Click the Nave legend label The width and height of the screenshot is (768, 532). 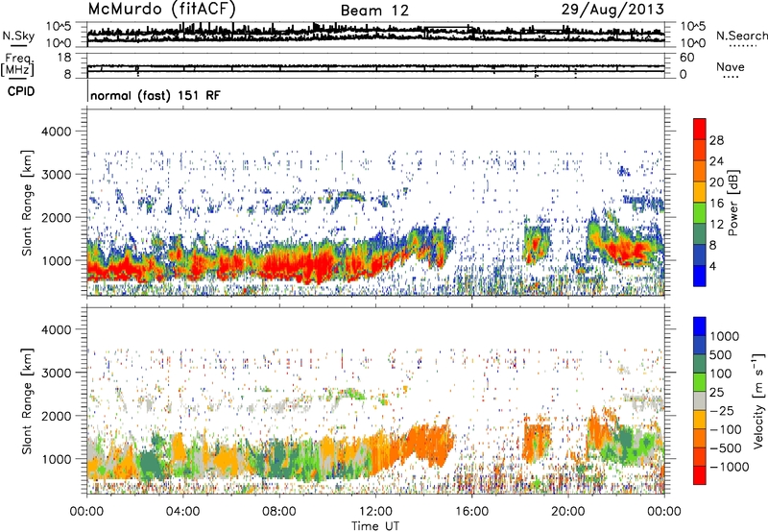pos(731,66)
